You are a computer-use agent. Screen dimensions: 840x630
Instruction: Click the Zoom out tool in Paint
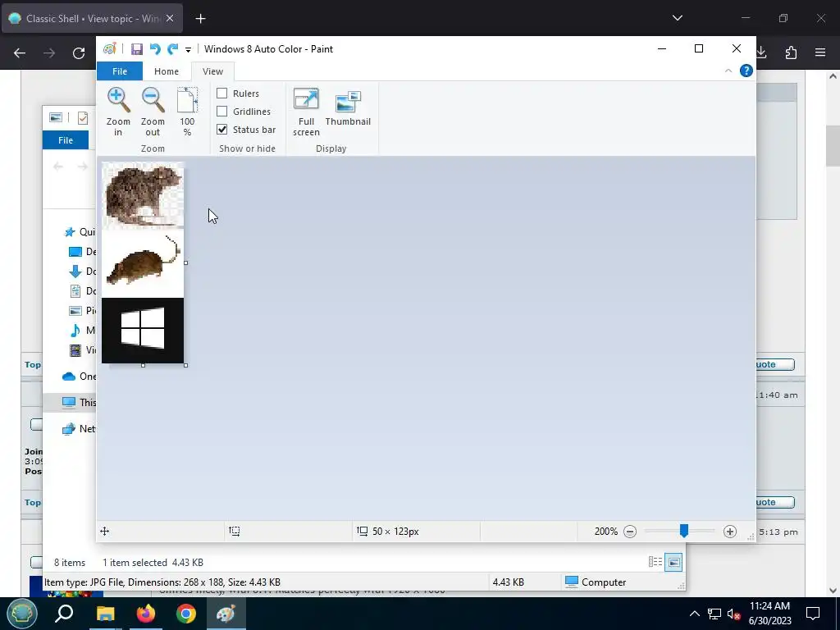click(x=153, y=112)
